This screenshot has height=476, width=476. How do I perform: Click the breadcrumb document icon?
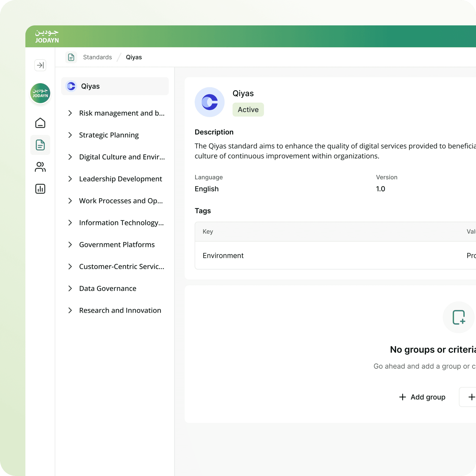71,57
